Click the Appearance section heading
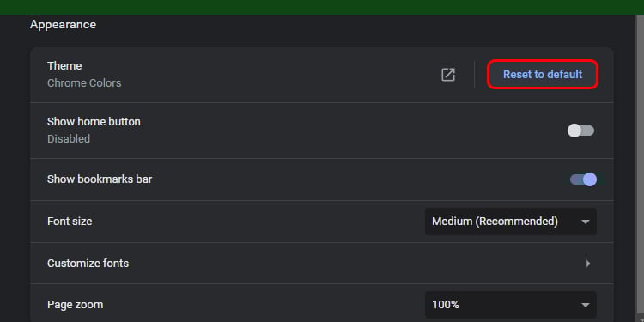This screenshot has height=322, width=644. 63,25
